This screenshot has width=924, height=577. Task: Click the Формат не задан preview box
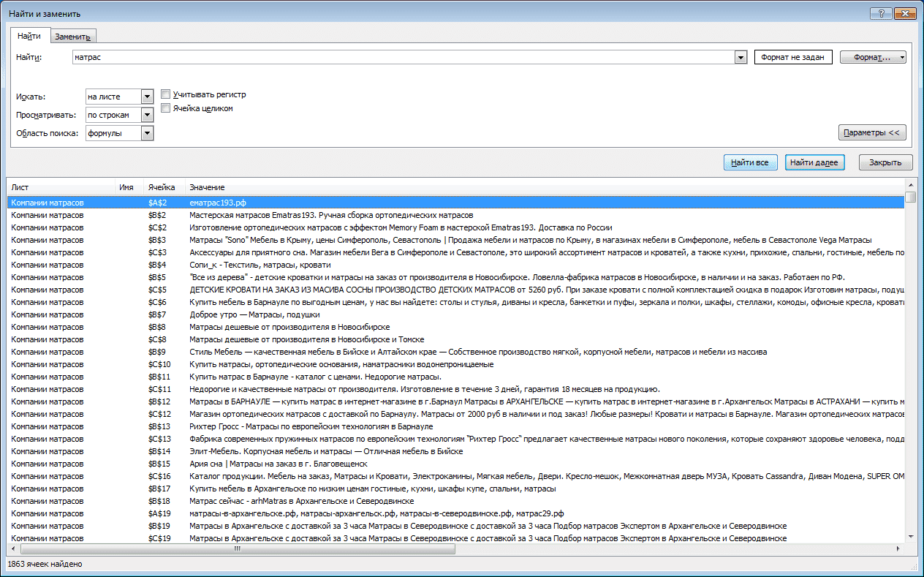point(793,57)
